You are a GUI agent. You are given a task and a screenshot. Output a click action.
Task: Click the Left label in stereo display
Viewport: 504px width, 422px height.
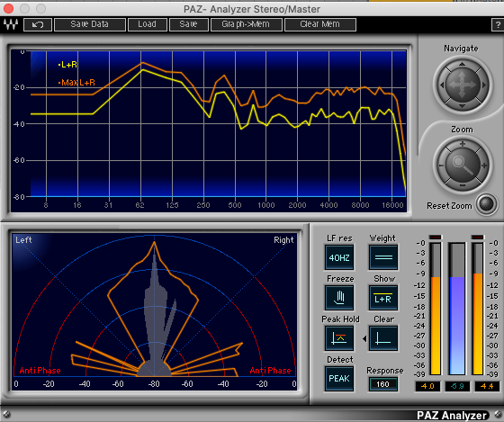[23, 240]
